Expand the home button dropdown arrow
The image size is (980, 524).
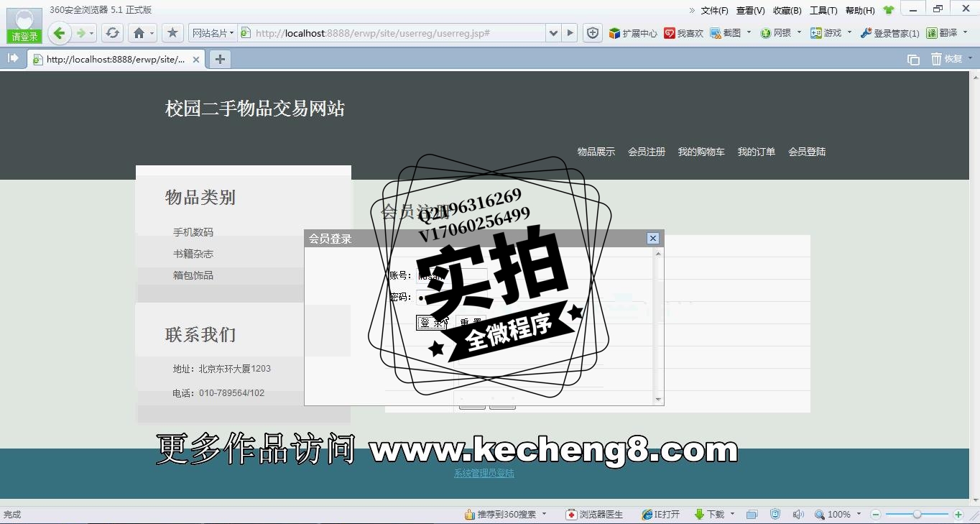click(152, 34)
